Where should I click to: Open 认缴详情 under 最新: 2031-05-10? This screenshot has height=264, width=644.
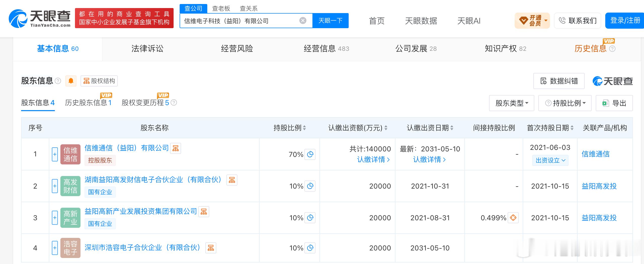429,160
